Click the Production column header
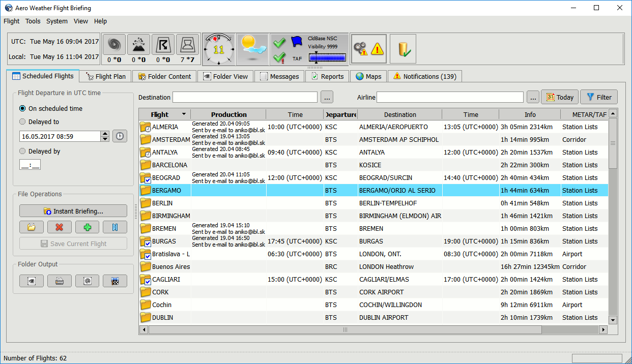The height and width of the screenshot is (364, 632). pyautogui.click(x=228, y=114)
